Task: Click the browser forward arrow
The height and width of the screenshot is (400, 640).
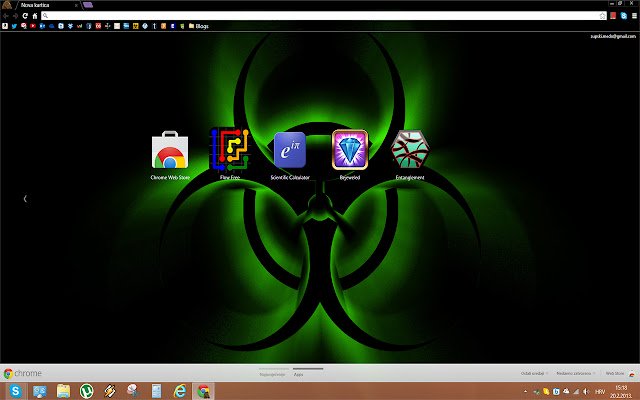Action: 16,16
